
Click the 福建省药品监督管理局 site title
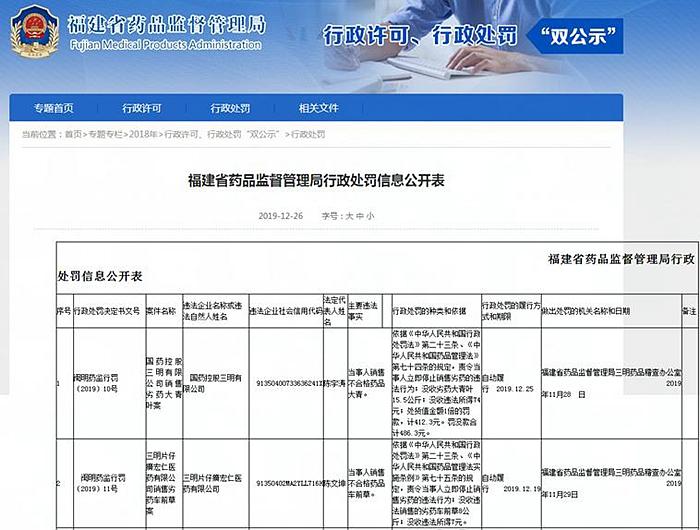(167, 25)
